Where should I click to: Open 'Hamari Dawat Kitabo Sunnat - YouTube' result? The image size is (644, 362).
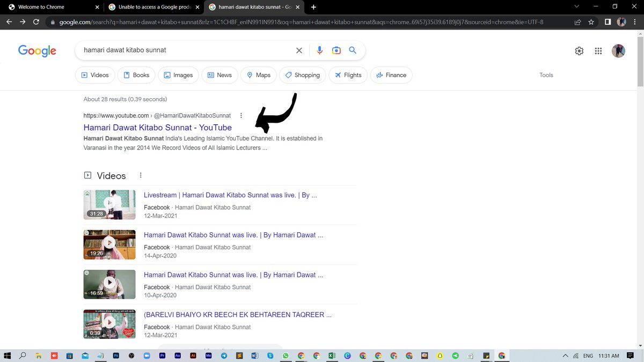click(158, 128)
